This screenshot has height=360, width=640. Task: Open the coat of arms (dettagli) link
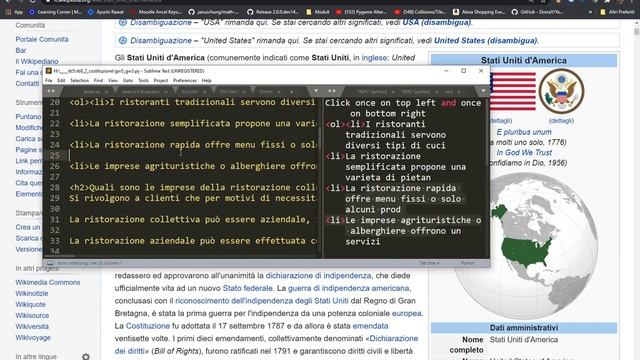point(561,121)
